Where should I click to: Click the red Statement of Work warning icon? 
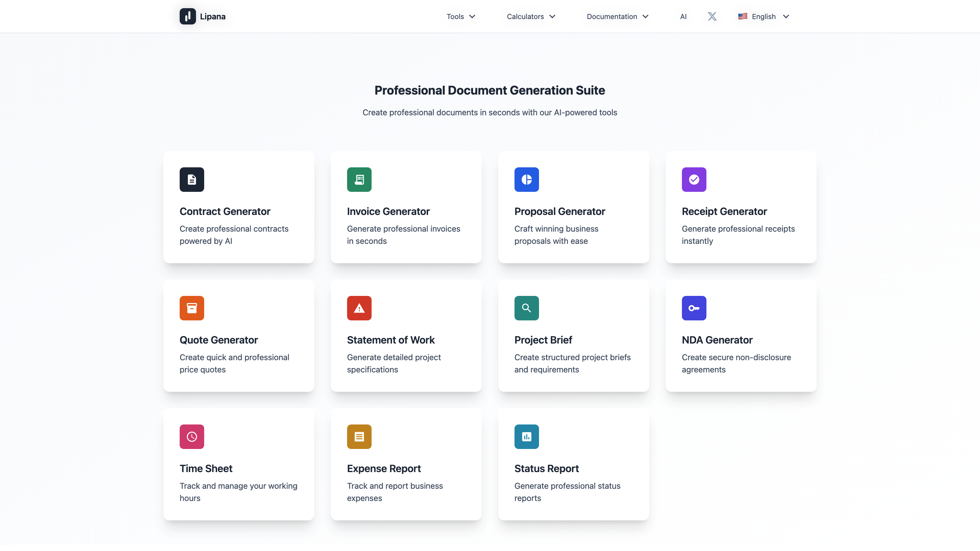tap(359, 308)
